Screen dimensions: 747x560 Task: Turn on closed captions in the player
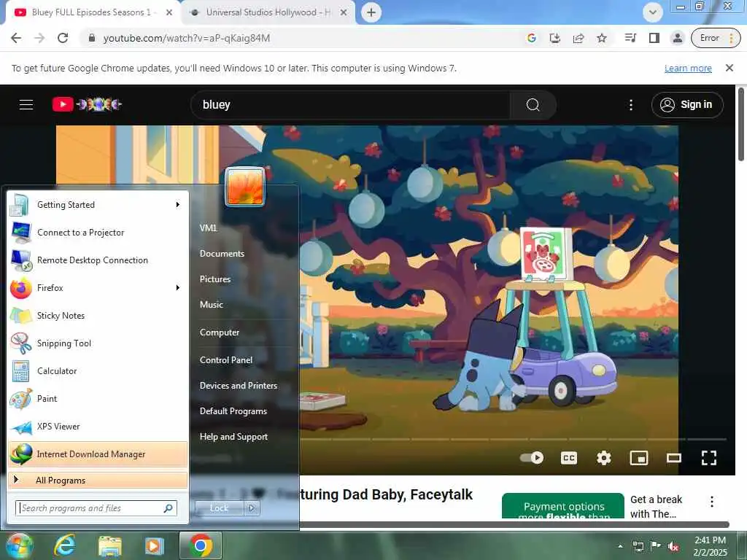[568, 458]
